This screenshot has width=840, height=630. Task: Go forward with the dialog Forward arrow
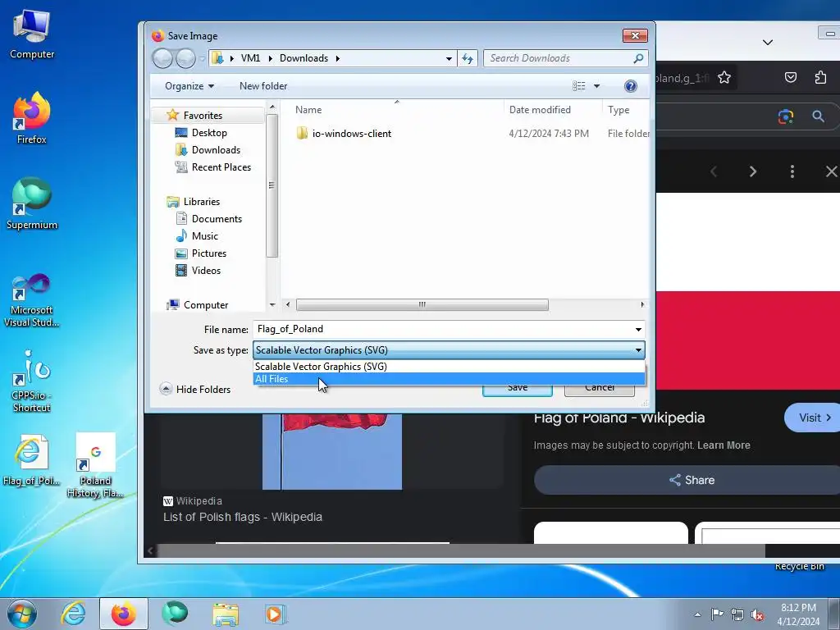[185, 58]
